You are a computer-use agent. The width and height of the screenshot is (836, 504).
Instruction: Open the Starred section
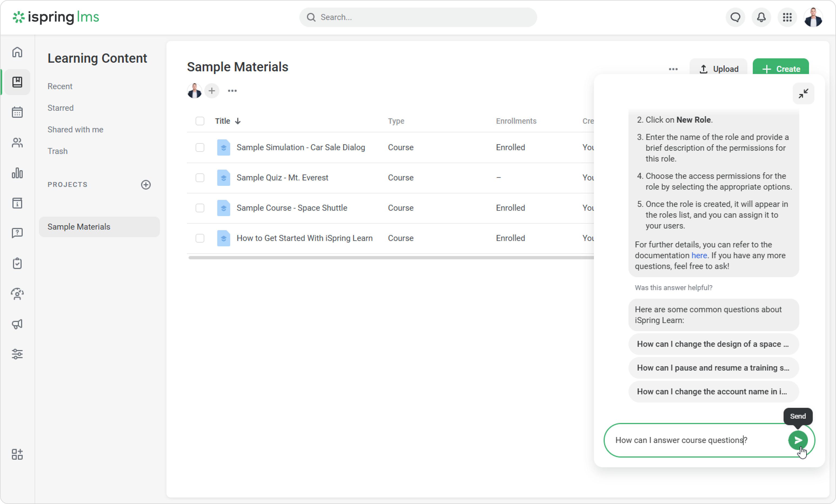tap(61, 108)
